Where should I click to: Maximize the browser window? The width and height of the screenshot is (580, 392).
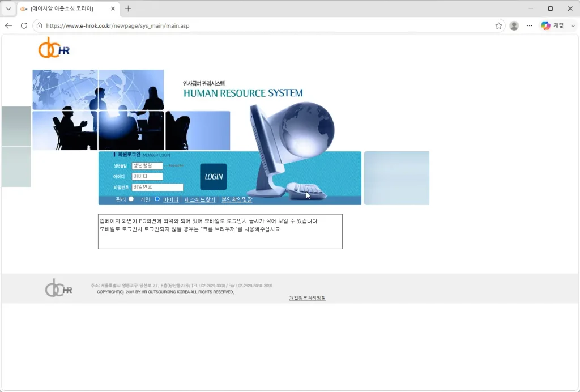551,8
